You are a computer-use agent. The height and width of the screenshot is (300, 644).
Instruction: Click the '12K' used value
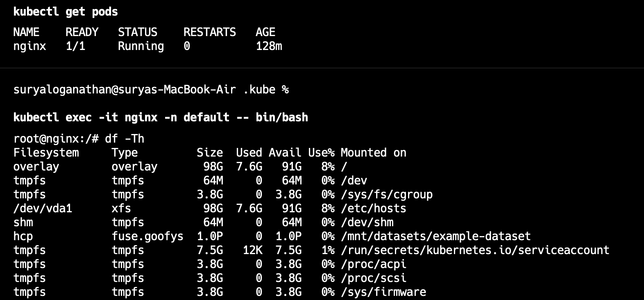[x=252, y=250]
